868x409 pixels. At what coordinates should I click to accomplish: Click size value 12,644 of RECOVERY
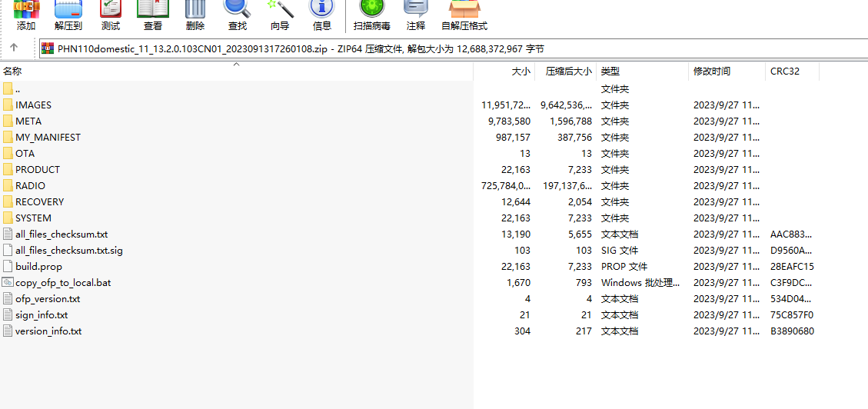pyautogui.click(x=516, y=202)
